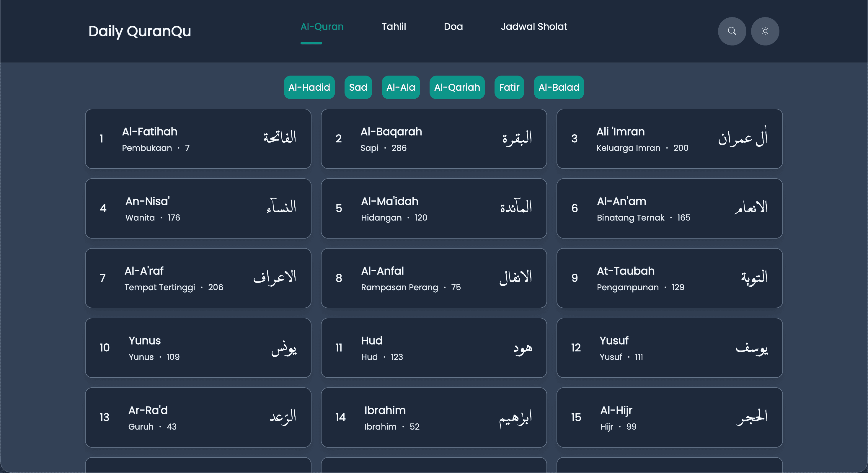Screen dimensions: 868x473
Task: Open the Al-Quran tab
Action: [x=322, y=26]
